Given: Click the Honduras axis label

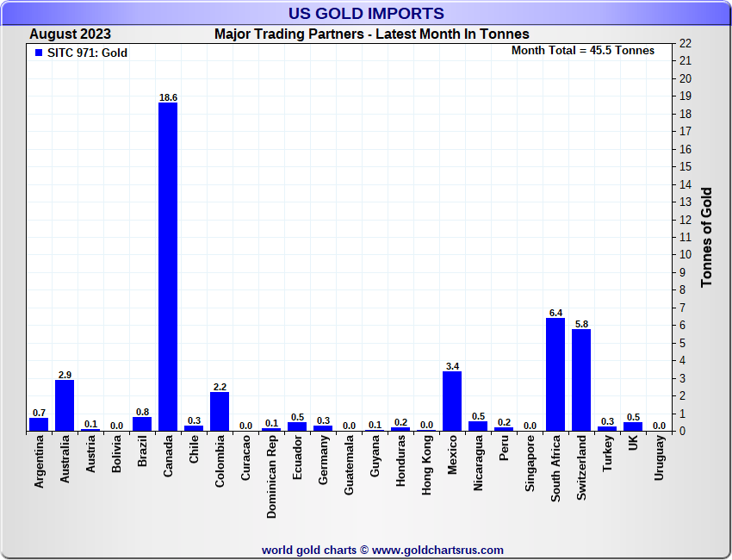Looking at the screenshot, I should [400, 461].
